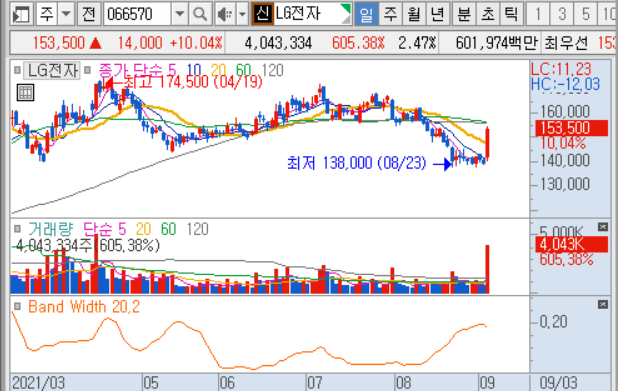Toggle the Band Width legend marker
This screenshot has height=391, width=618.
pos(17,306)
